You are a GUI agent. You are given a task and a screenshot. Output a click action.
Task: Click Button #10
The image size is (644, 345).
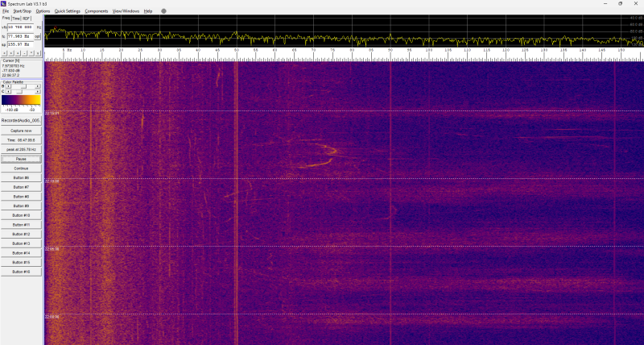pos(21,215)
